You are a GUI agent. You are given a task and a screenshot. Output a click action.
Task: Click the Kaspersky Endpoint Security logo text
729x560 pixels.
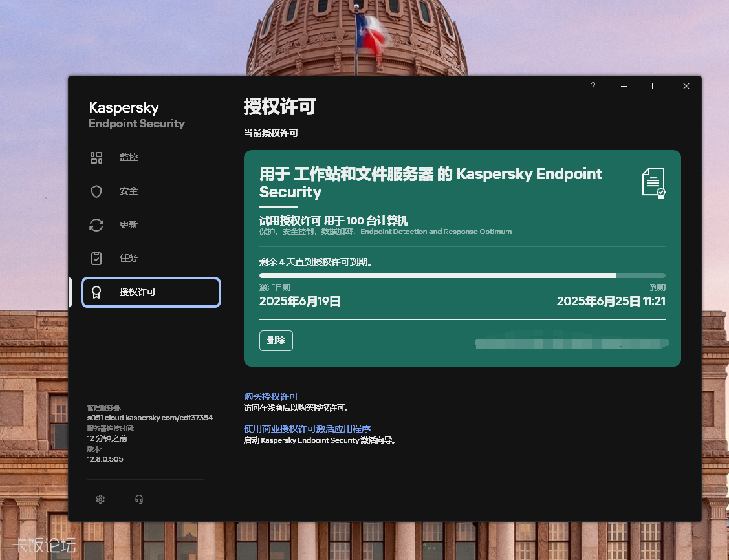[136, 114]
